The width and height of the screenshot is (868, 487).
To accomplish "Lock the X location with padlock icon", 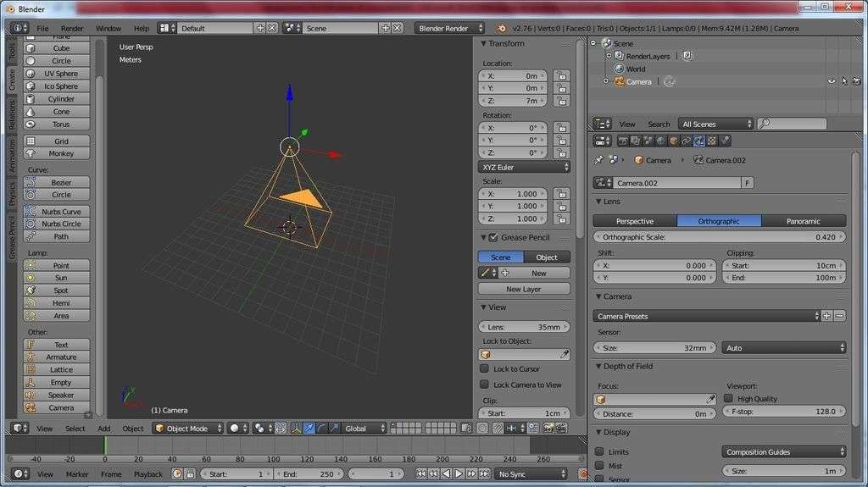I will coord(560,75).
